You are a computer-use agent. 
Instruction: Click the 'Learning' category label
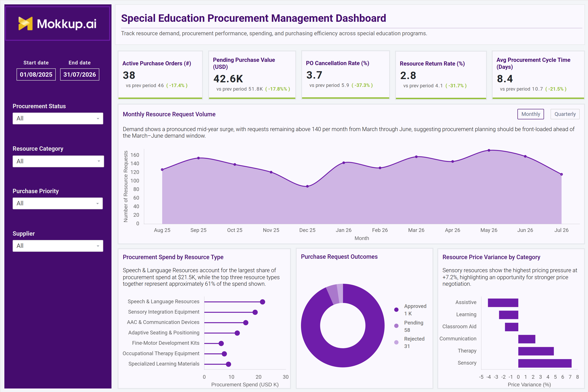466,314
